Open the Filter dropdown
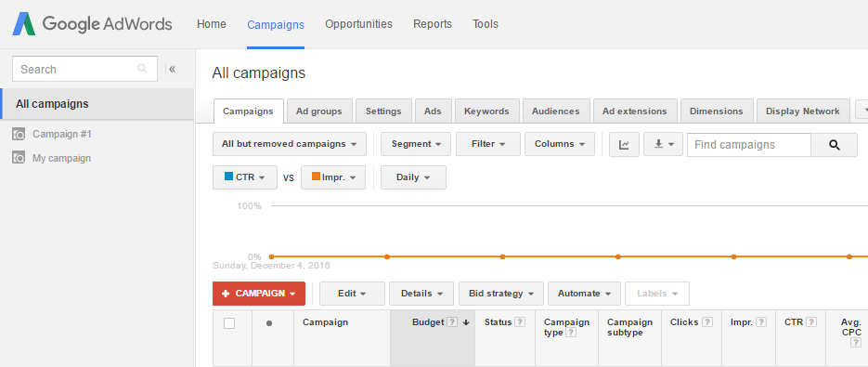Image resolution: width=868 pixels, height=367 pixels. 488,144
